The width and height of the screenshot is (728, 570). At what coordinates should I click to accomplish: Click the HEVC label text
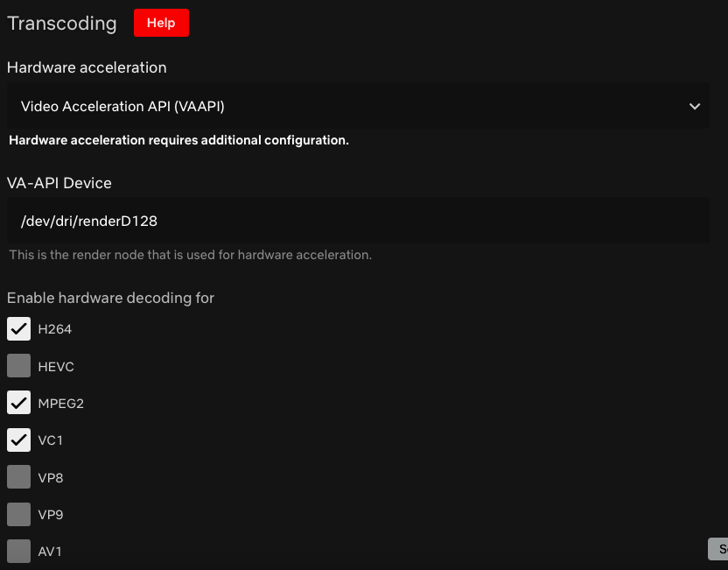point(56,367)
